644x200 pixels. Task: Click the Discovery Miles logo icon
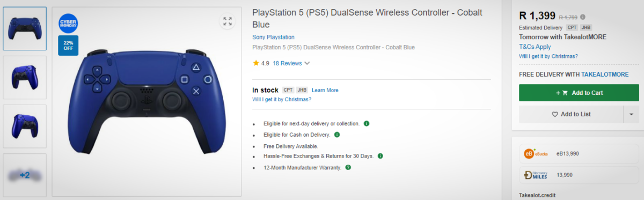536,175
